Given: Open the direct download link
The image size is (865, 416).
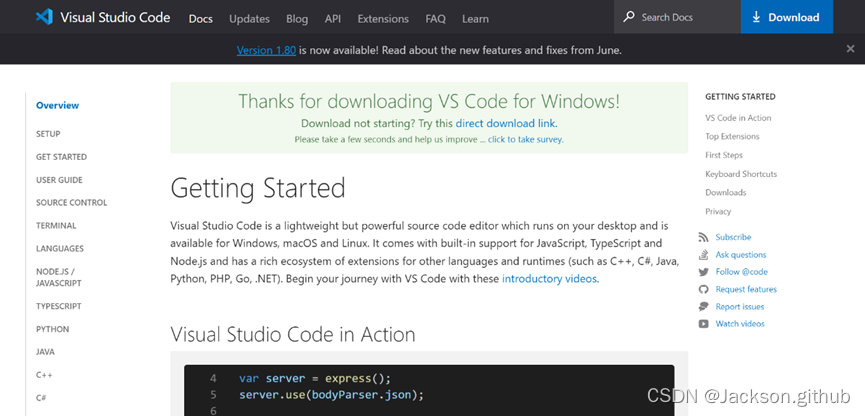Looking at the screenshot, I should pyautogui.click(x=506, y=123).
